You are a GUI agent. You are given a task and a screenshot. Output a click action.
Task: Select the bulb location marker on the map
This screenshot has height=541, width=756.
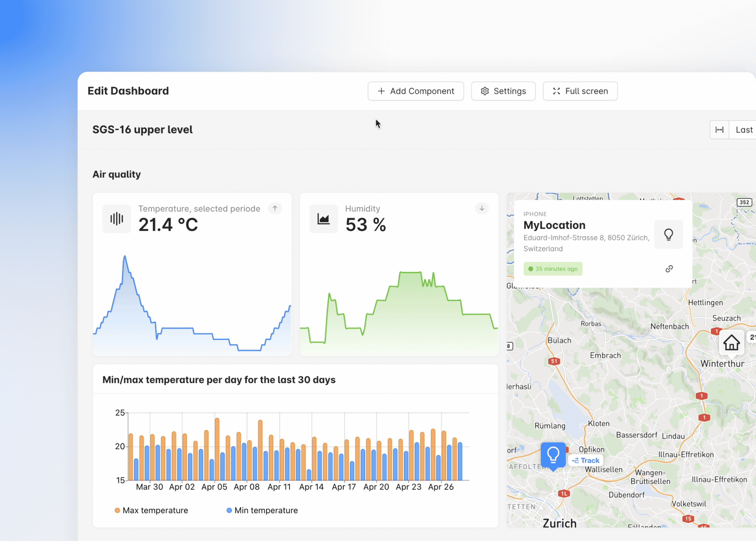[x=553, y=454]
